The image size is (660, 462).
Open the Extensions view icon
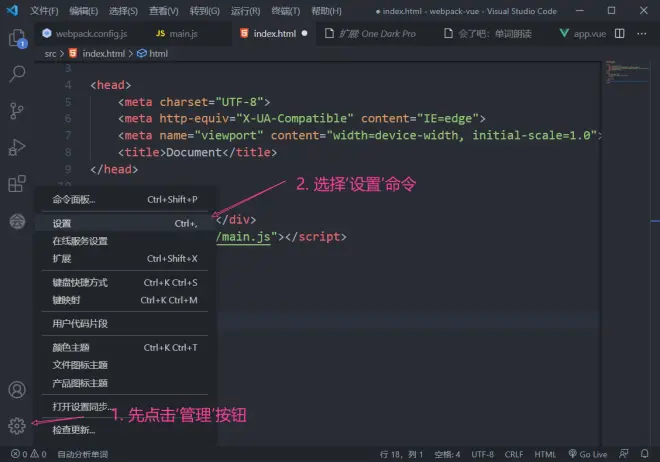click(x=17, y=184)
